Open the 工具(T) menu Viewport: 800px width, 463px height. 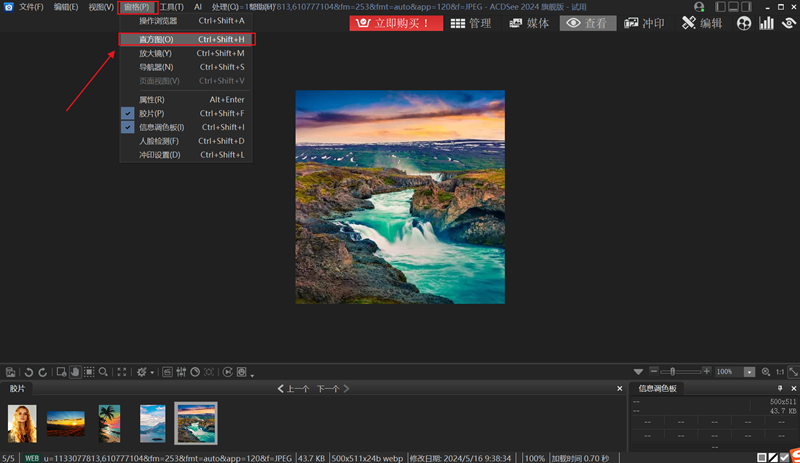[x=171, y=7]
